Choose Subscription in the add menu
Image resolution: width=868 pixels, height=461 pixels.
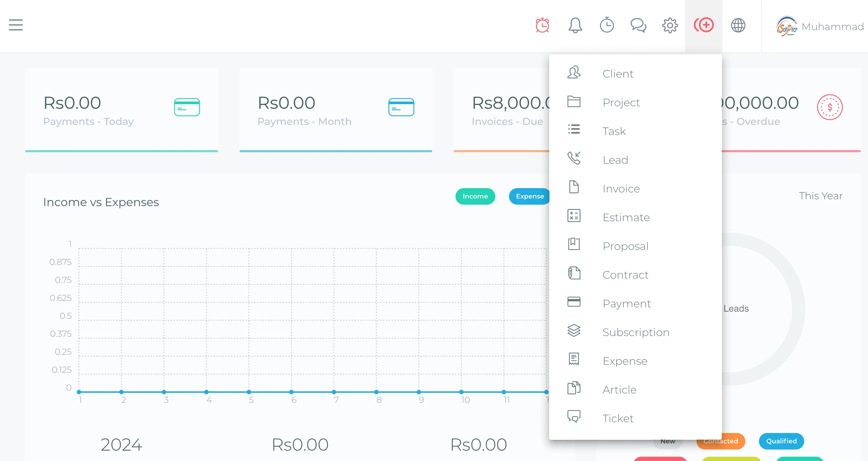click(636, 332)
